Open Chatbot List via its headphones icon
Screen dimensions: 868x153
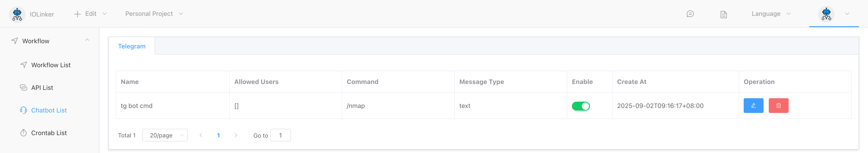click(23, 110)
